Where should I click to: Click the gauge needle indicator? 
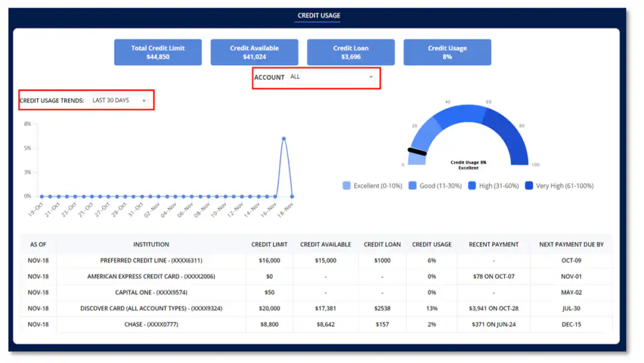click(416, 150)
